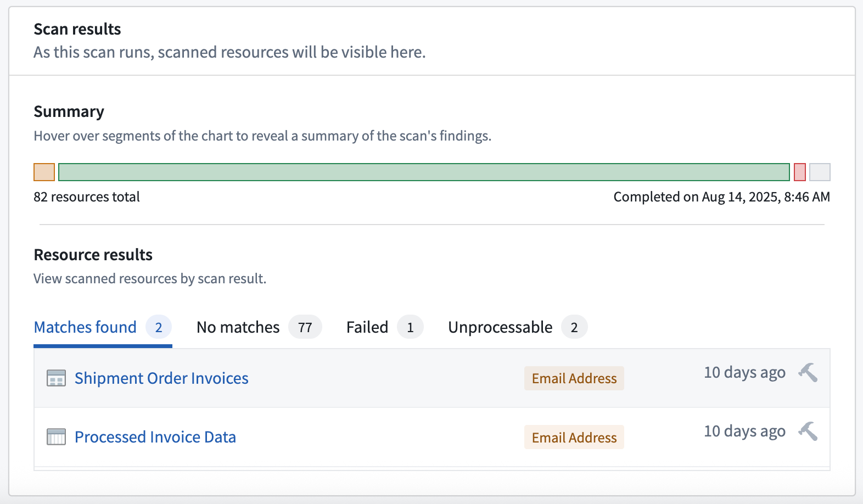Click the 10 days ago timestamp for Processed Invoice Data
863x504 pixels.
click(744, 432)
